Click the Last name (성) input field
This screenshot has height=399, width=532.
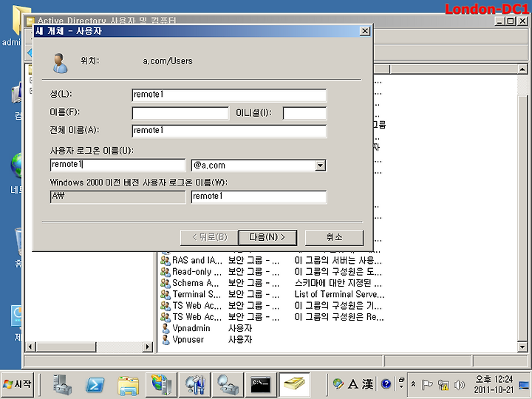pos(229,95)
